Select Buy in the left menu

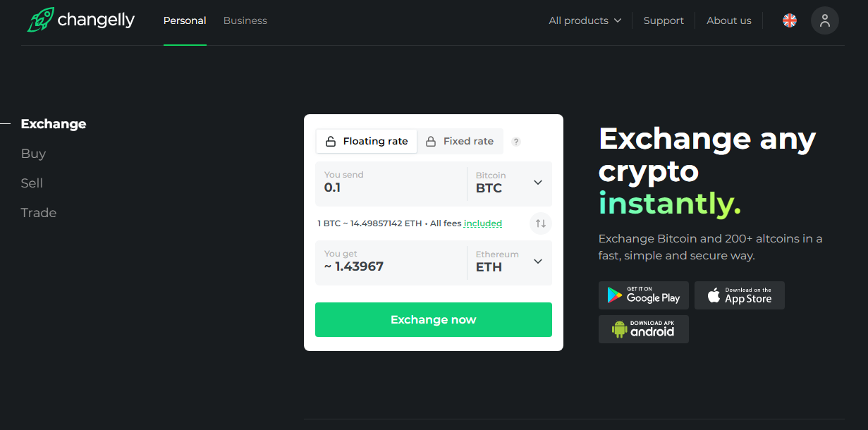[x=33, y=154]
